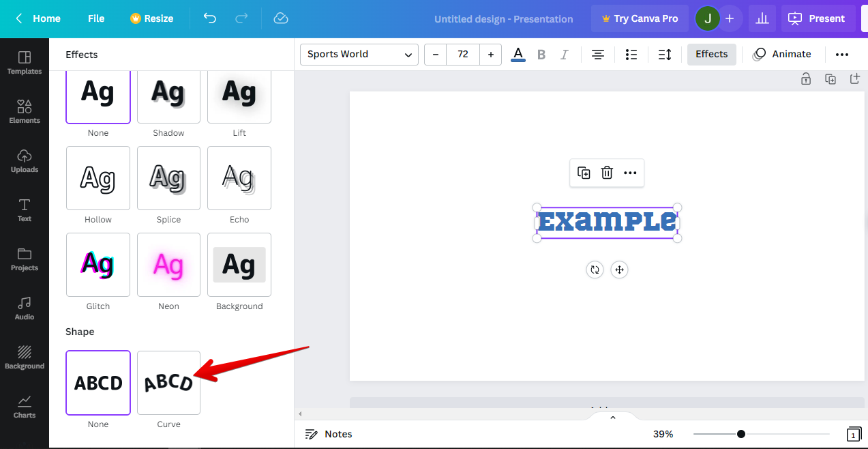Apply the Curve shape effect
Image resolution: width=868 pixels, height=449 pixels.
pos(168,383)
